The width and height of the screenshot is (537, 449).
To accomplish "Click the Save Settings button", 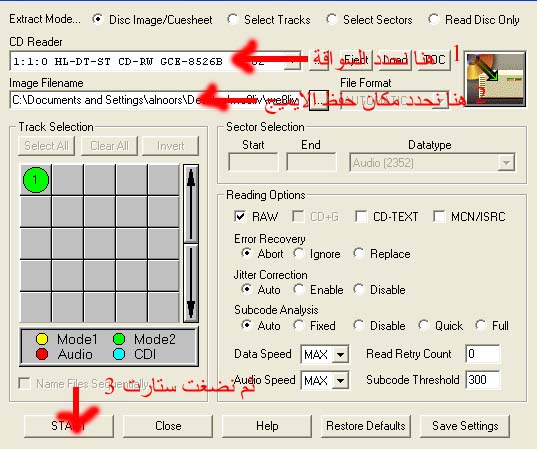I will [x=465, y=426].
